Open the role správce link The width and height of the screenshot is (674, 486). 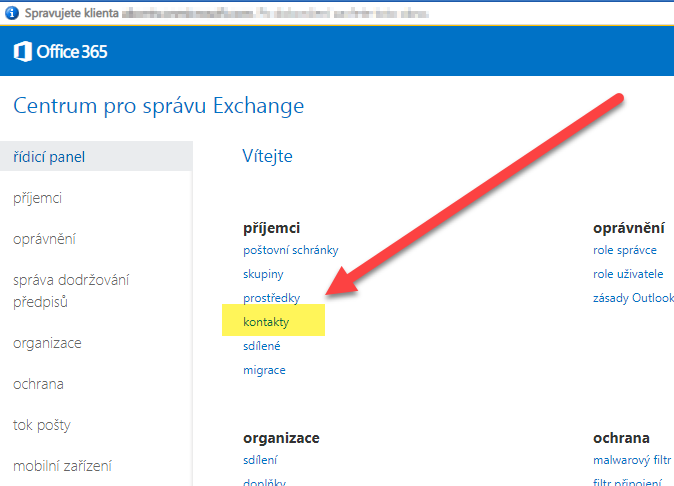625,250
